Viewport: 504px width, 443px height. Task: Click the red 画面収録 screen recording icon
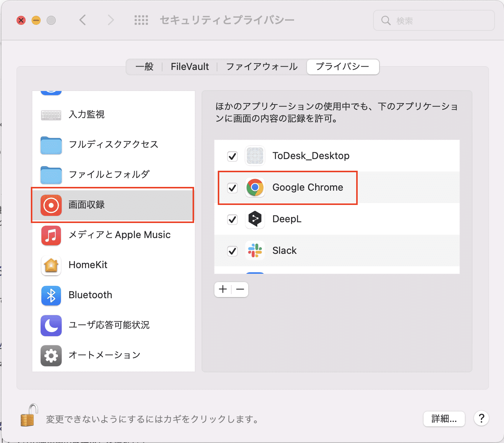pos(51,205)
